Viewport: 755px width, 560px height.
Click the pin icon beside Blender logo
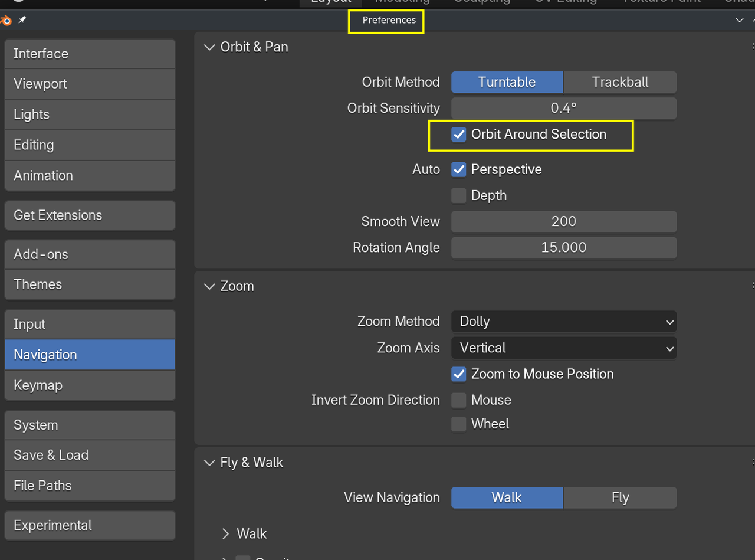tap(22, 20)
